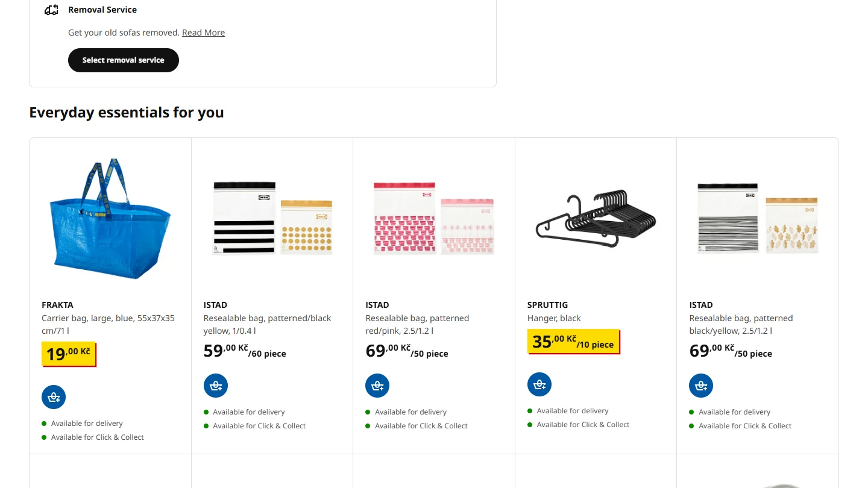
Task: Open the SPRUTTIG product title link
Action: click(x=547, y=305)
